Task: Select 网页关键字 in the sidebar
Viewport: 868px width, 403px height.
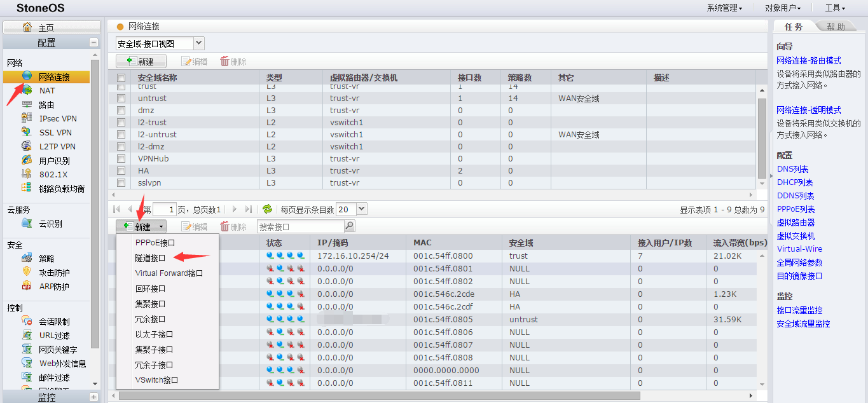Action: click(x=58, y=350)
